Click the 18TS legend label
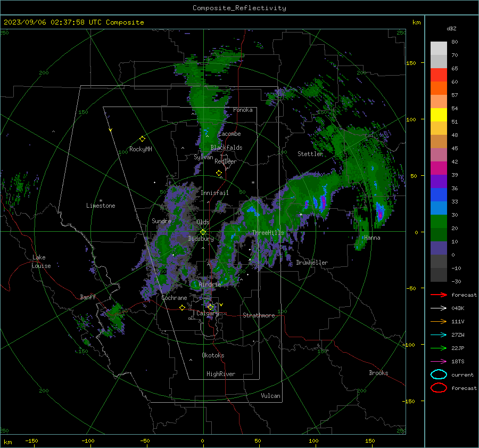This screenshot has width=479, height=448. [x=458, y=362]
